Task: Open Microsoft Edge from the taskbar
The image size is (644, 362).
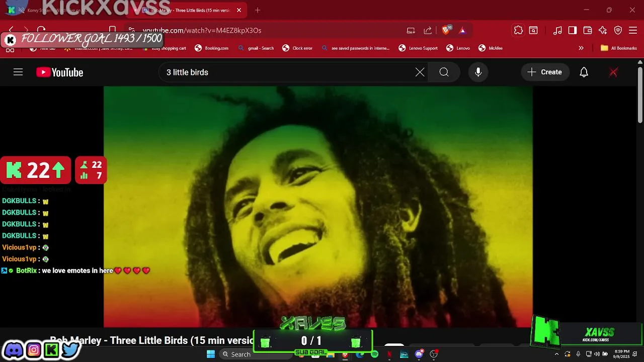Action: tap(360, 354)
